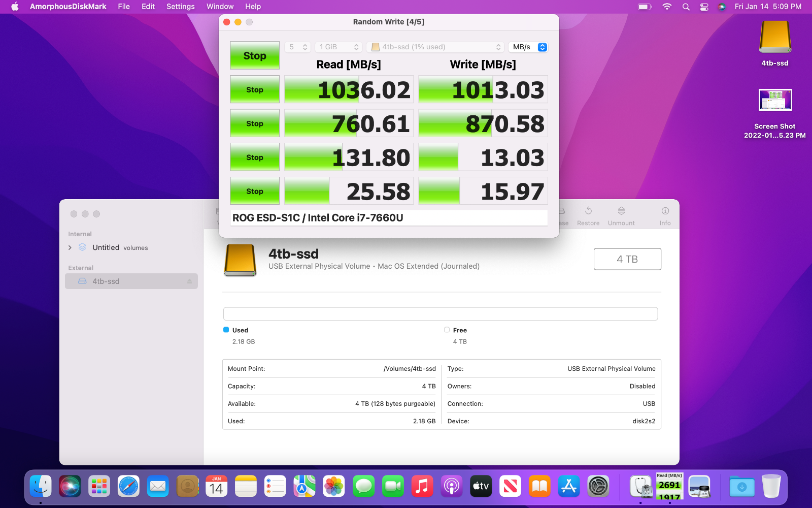Open Apple TV from the Dock

coord(481,487)
